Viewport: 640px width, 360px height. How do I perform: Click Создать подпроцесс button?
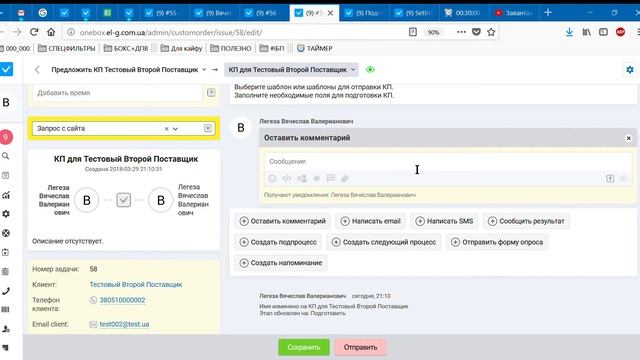pos(278,242)
